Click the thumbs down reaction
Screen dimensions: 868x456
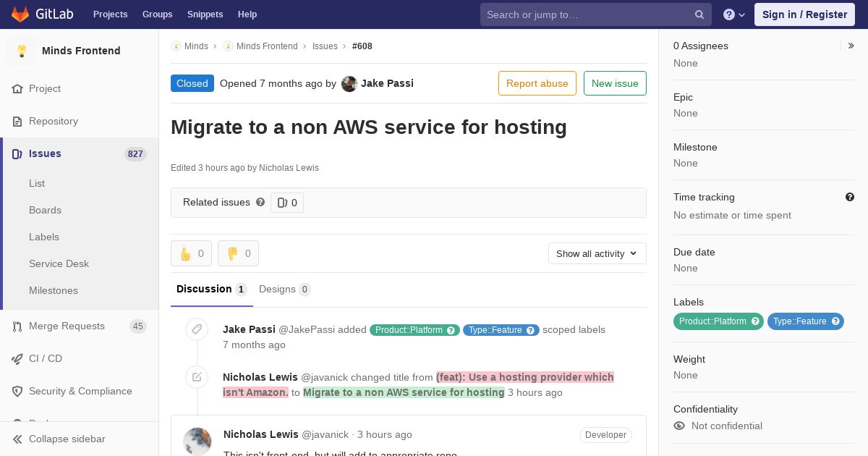point(238,253)
